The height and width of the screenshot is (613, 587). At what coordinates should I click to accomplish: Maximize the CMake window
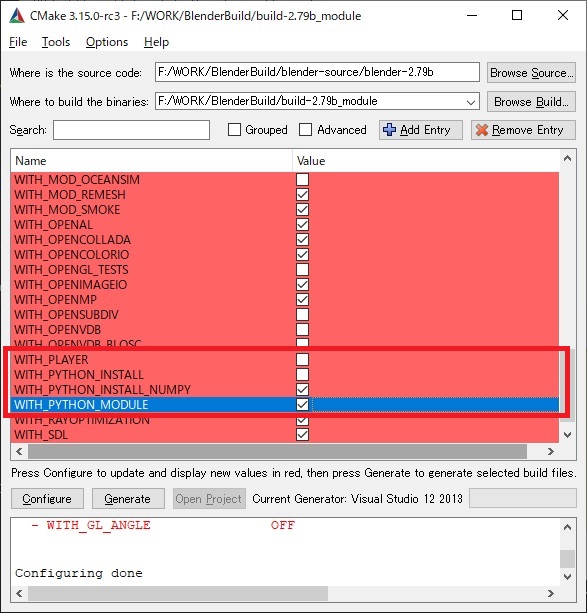(x=517, y=16)
